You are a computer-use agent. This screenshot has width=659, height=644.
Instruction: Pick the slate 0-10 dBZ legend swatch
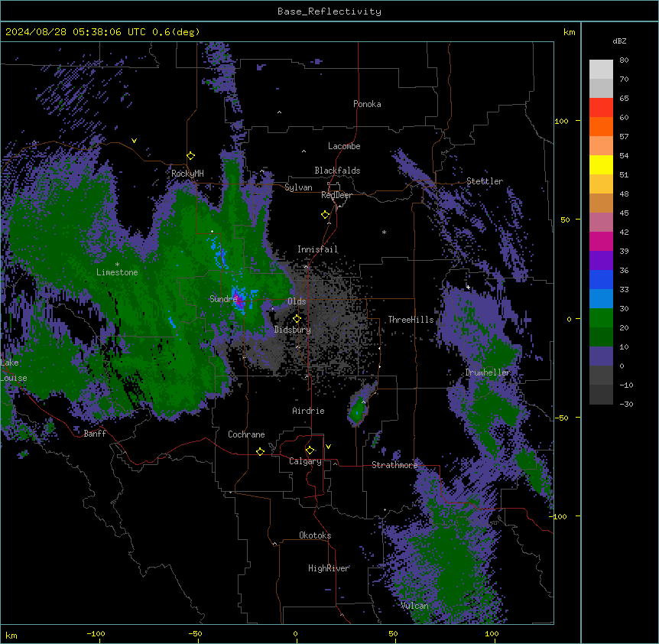point(601,356)
